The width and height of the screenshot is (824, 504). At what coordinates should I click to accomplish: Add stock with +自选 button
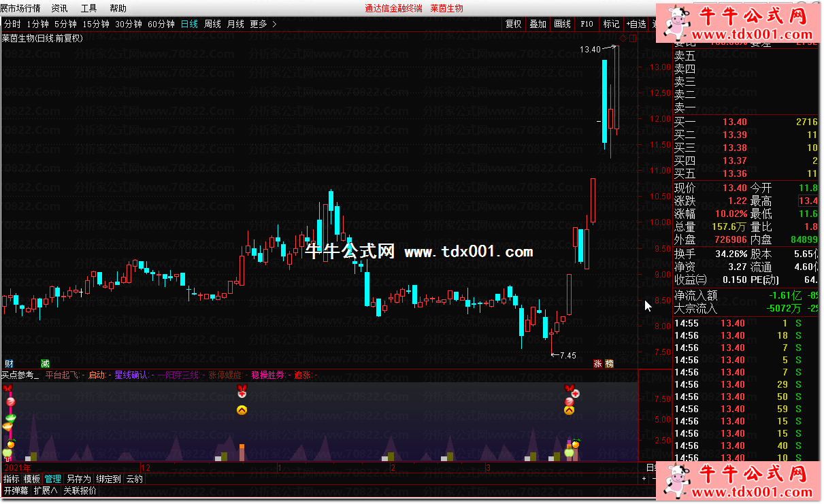click(x=636, y=24)
